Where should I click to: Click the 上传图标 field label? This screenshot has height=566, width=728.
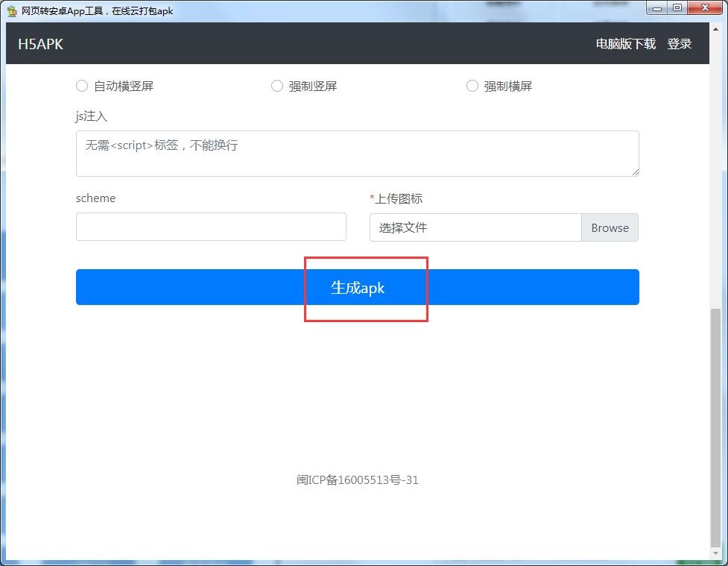398,199
